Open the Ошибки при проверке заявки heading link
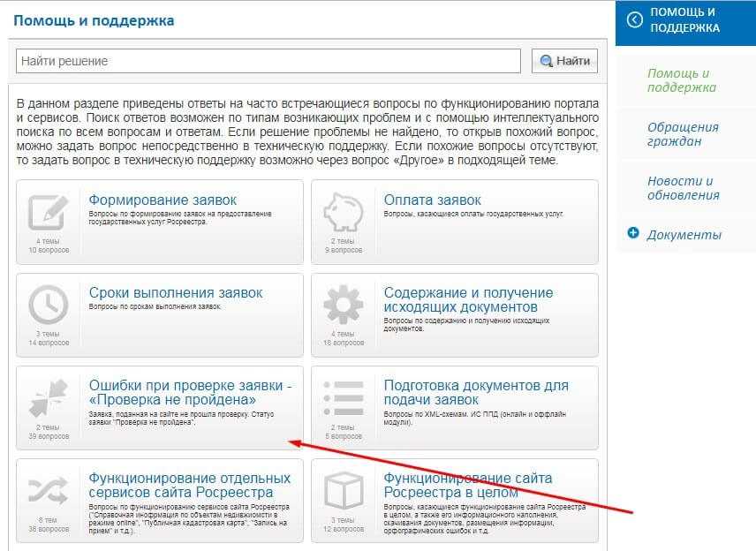756x551 pixels. tap(191, 393)
